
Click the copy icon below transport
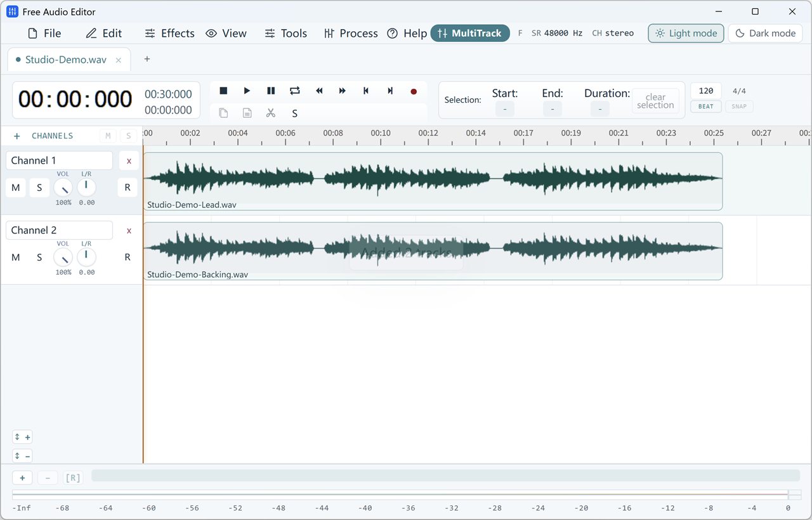(x=223, y=113)
